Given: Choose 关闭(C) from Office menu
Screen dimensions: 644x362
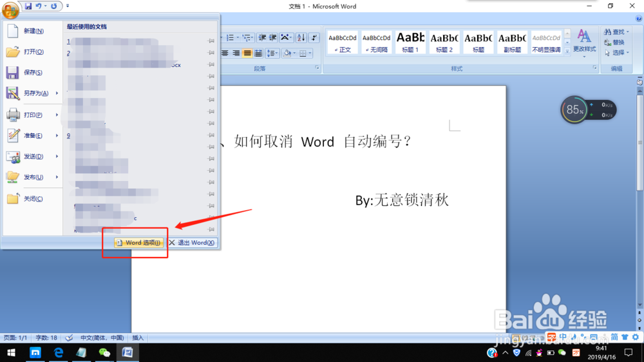Looking at the screenshot, I should [32, 199].
